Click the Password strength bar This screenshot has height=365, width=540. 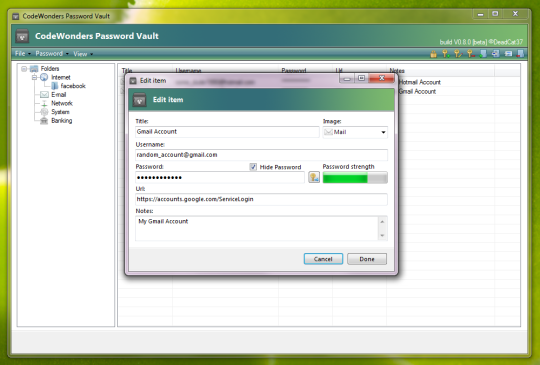pos(355,178)
